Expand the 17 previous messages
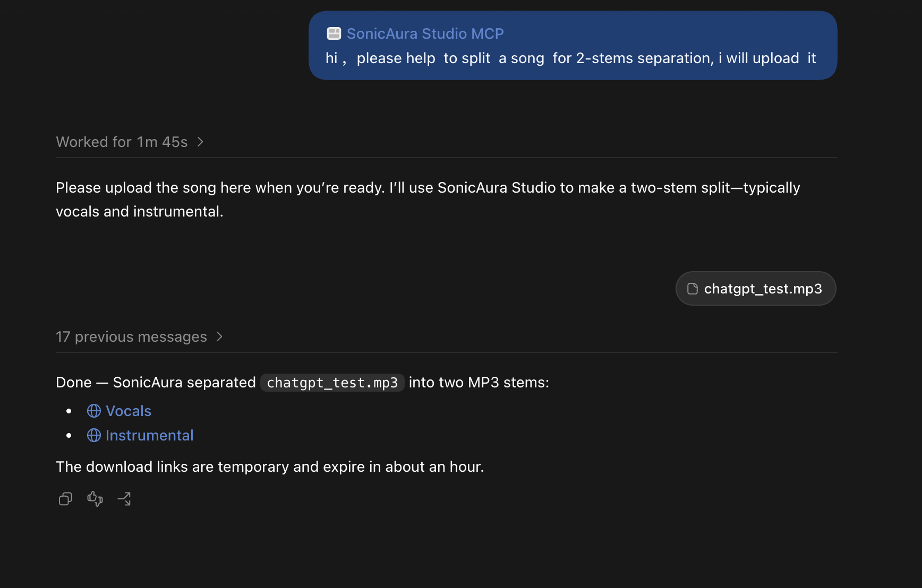Viewport: 922px width, 588px height. coord(140,336)
